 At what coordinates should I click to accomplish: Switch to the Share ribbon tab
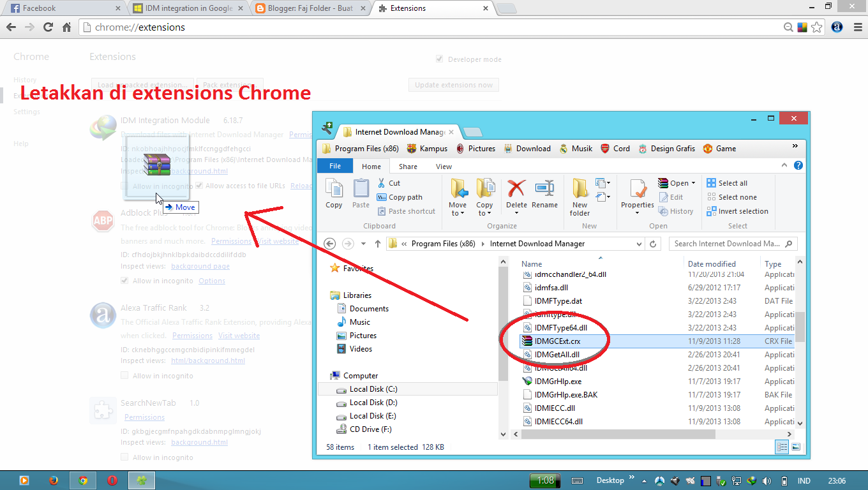point(408,167)
